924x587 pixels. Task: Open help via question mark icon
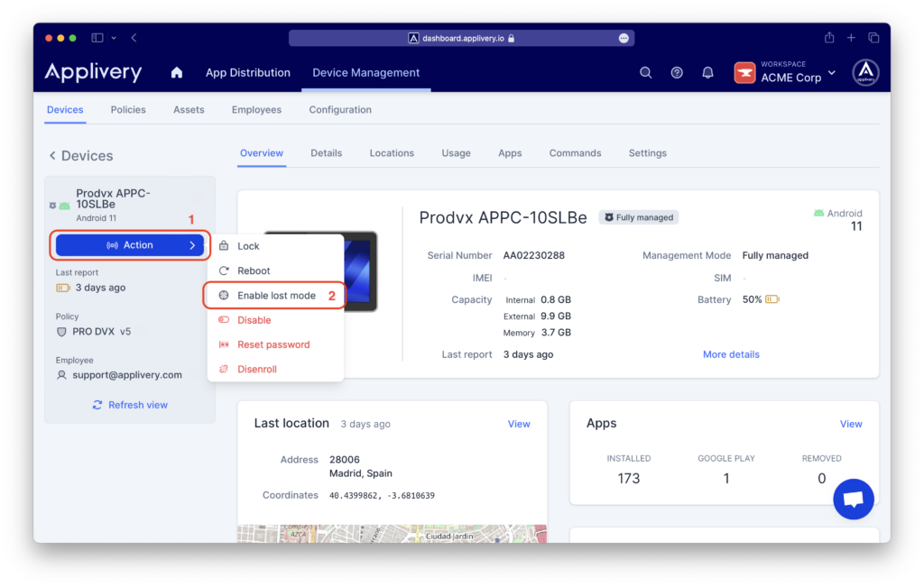(677, 72)
